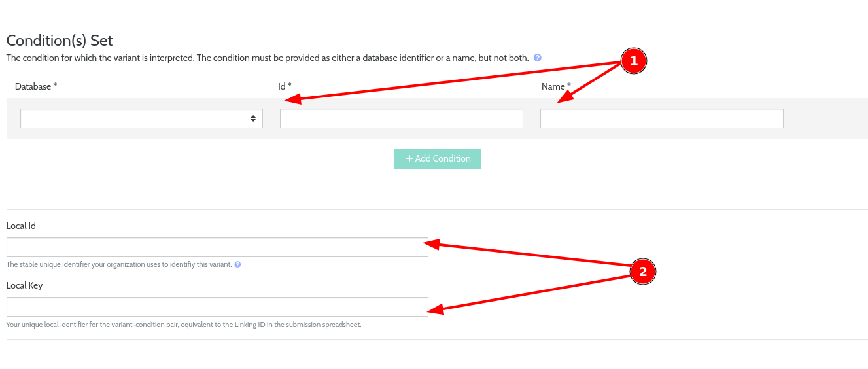Focus the condition Name input field
Screen dimensions: 868x369
pos(662,118)
